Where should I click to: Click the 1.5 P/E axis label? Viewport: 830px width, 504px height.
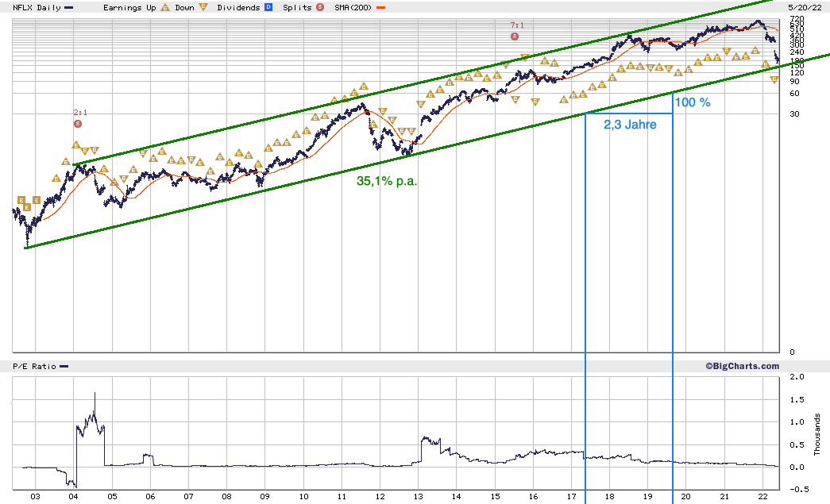click(797, 400)
